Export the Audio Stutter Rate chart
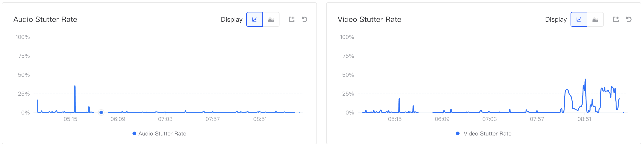644x147 pixels. click(x=292, y=19)
